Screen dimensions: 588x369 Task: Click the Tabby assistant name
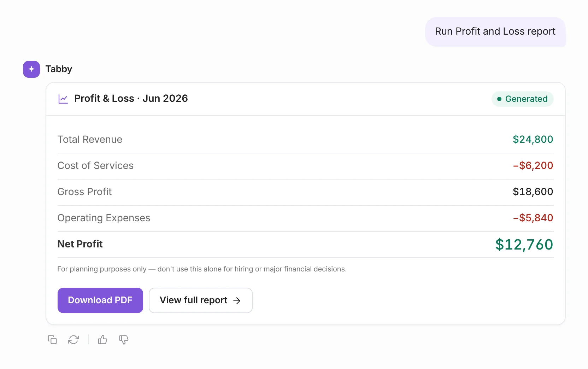(x=59, y=69)
